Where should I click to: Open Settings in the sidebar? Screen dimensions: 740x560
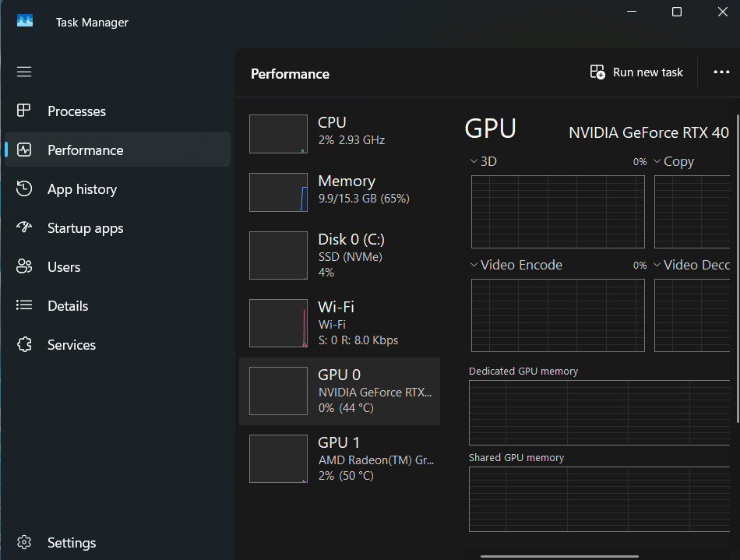pyautogui.click(x=117, y=543)
